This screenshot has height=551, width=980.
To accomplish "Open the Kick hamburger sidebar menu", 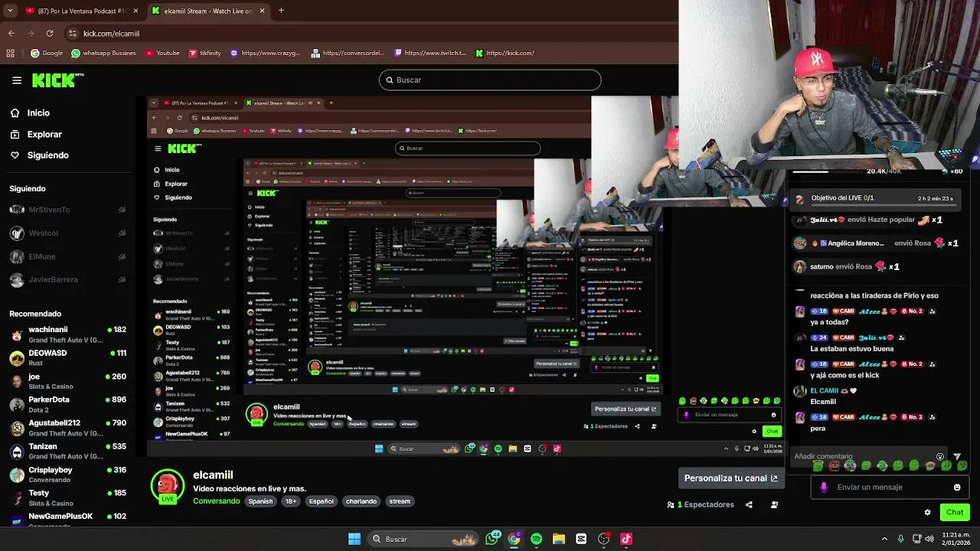I will point(17,80).
